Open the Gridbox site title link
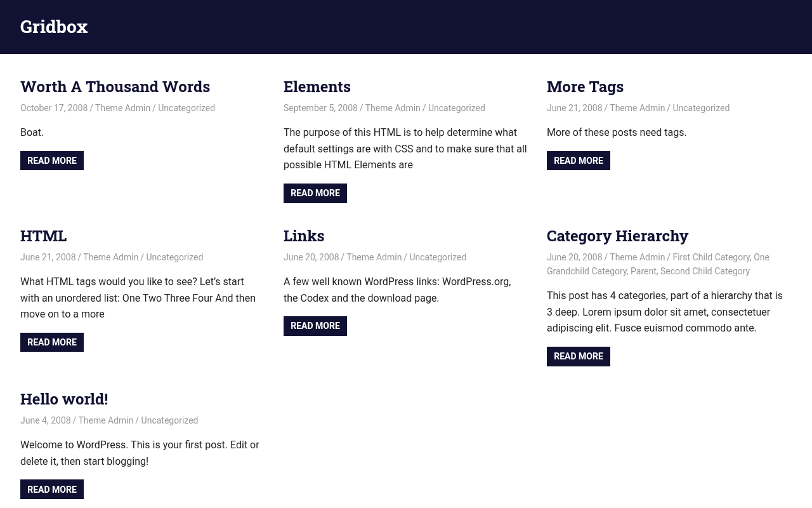The image size is (812, 508). pyautogui.click(x=54, y=27)
